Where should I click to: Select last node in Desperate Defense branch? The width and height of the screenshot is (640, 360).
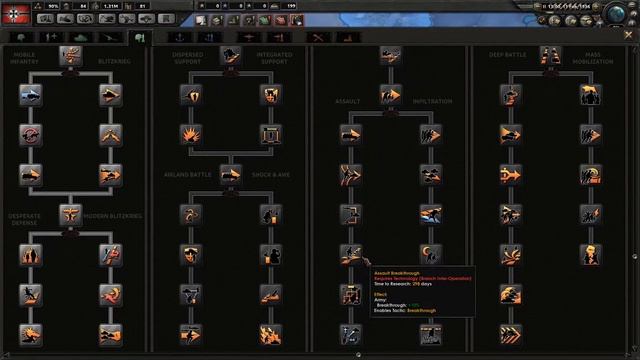click(x=31, y=335)
